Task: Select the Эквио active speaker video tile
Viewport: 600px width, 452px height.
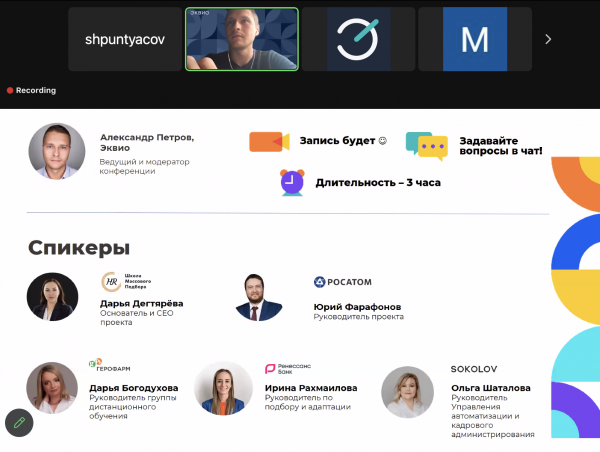Action: point(242,39)
